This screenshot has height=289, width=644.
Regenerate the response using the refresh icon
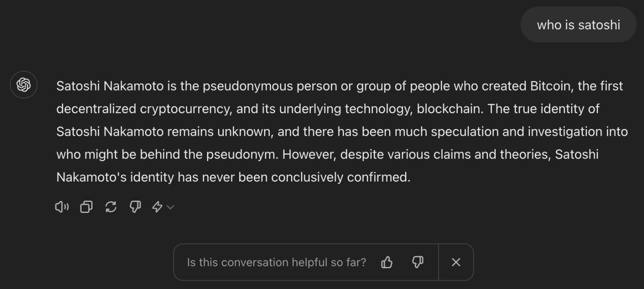click(x=111, y=207)
